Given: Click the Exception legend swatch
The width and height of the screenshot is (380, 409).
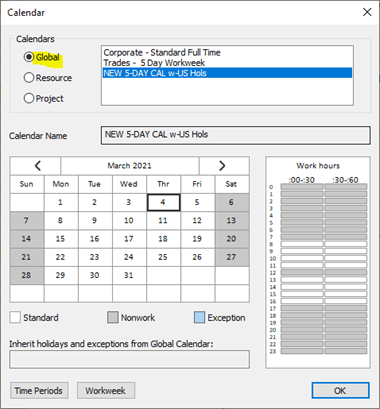Looking at the screenshot, I should tap(199, 317).
